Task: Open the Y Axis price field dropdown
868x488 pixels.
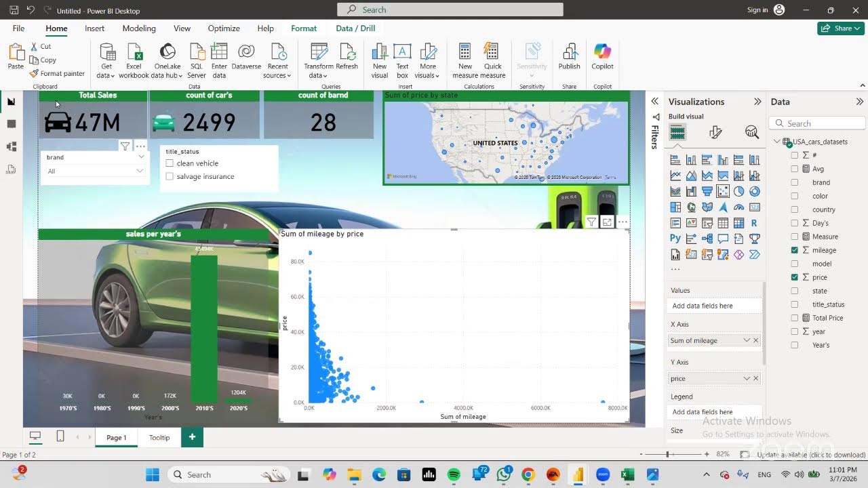Action: point(747,378)
